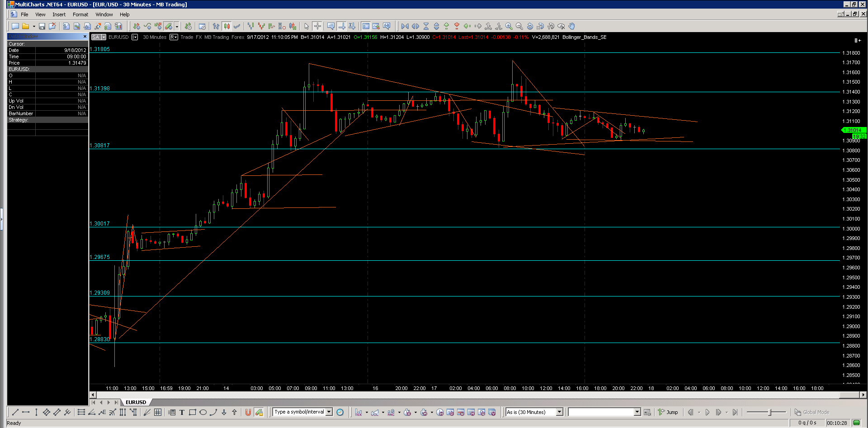Close the Data Window panel
The height and width of the screenshot is (428, 868).
coord(85,36)
